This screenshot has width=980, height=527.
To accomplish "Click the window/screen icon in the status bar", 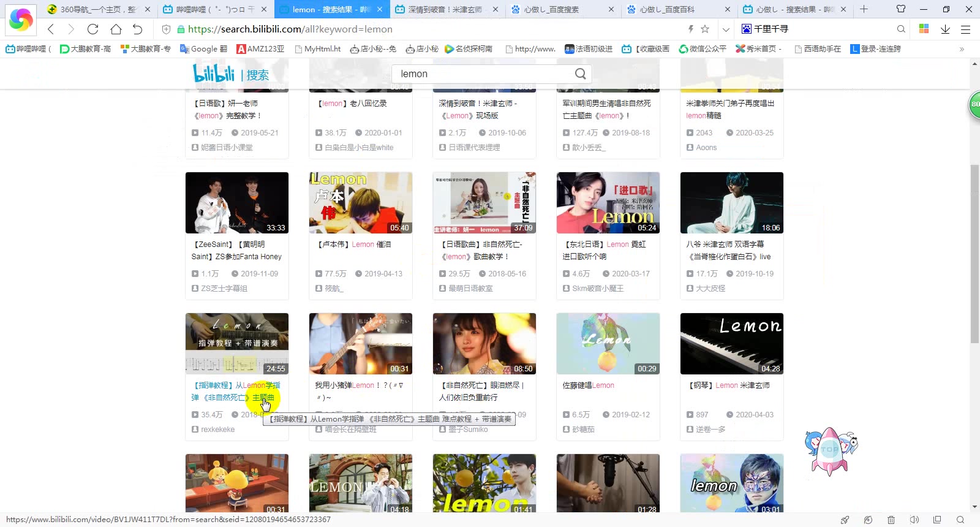I will tap(937, 520).
